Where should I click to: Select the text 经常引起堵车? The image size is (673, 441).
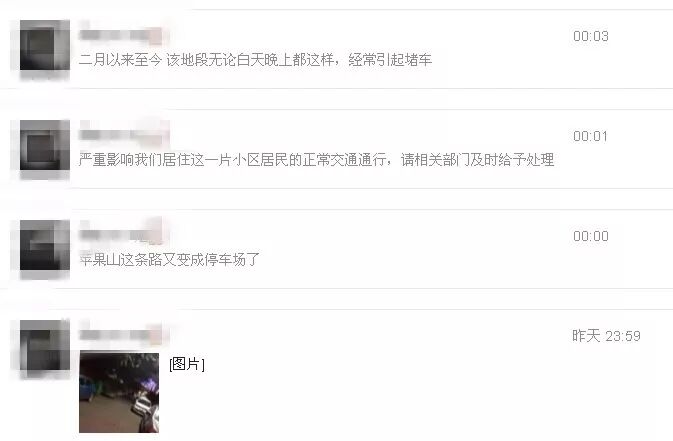pos(390,60)
